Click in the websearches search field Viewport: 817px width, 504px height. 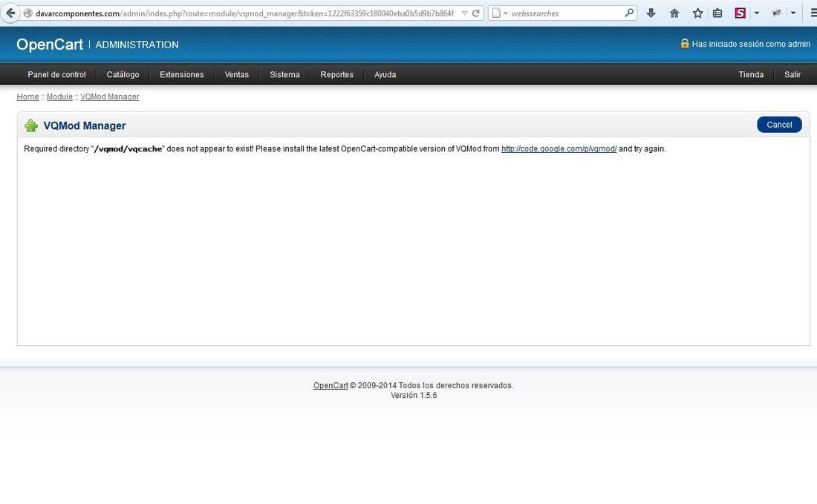click(x=565, y=13)
